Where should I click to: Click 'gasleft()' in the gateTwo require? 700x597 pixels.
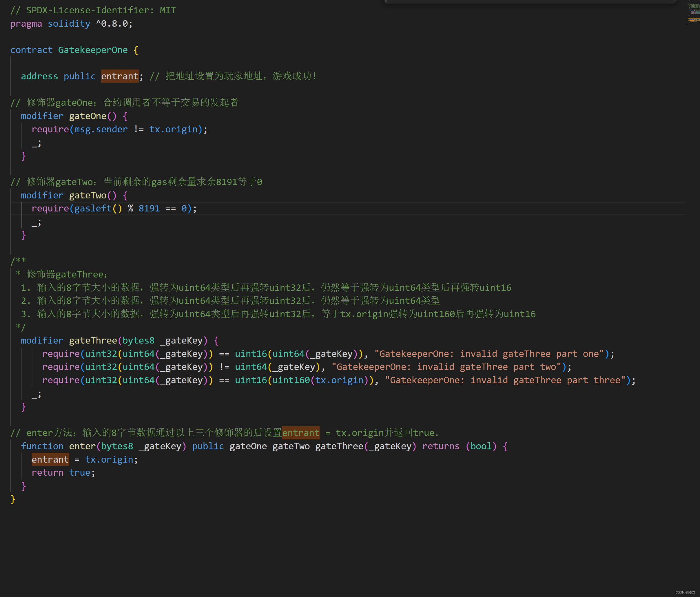point(98,208)
